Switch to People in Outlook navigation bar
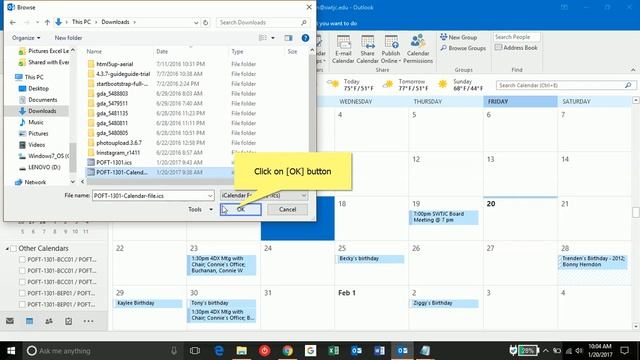The image size is (640, 360). (x=49, y=321)
